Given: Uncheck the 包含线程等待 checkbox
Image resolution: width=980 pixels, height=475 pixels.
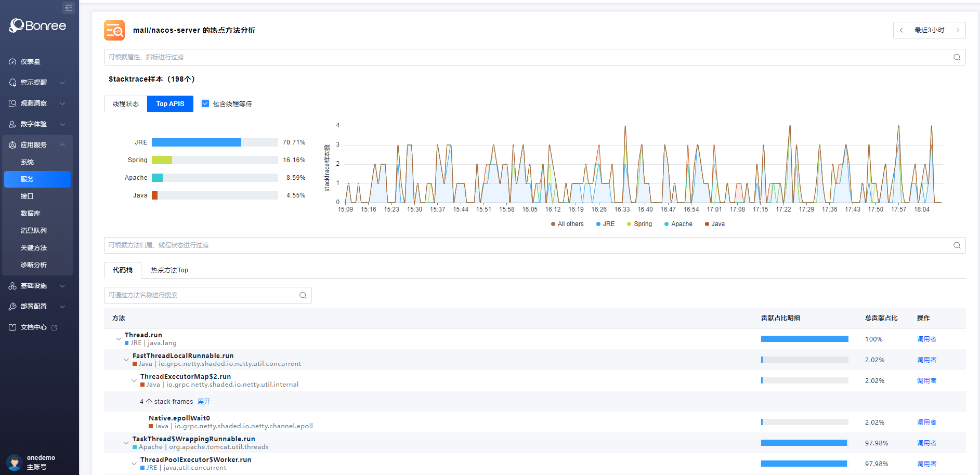Looking at the screenshot, I should 205,103.
